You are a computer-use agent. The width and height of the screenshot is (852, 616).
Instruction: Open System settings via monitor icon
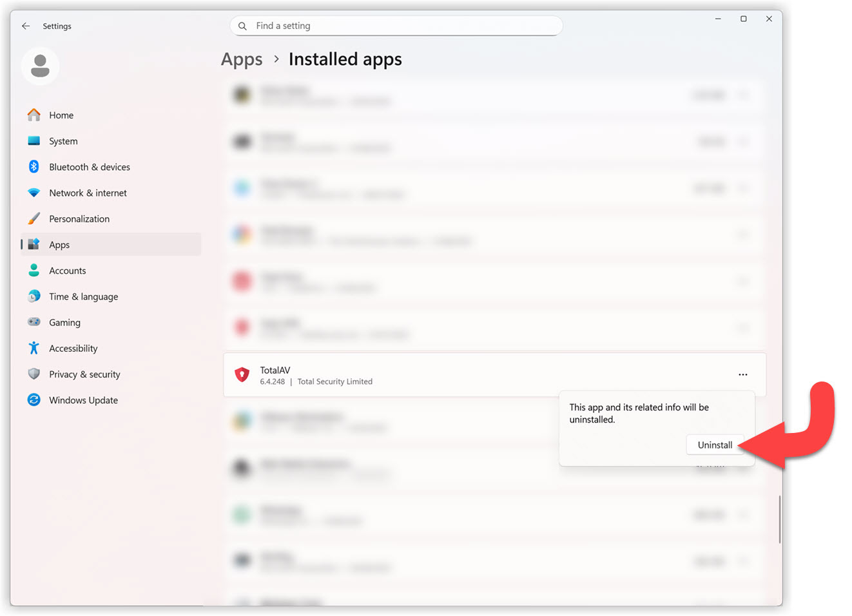pos(34,140)
